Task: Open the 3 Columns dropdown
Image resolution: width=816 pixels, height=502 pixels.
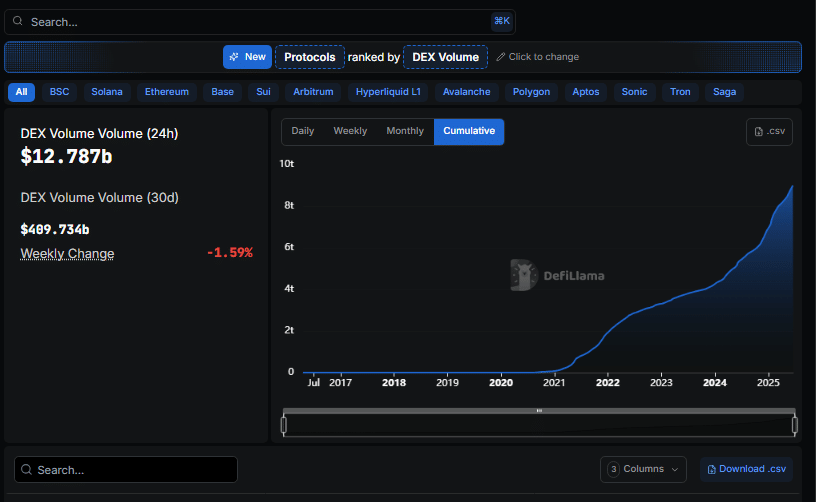Action: [x=643, y=469]
